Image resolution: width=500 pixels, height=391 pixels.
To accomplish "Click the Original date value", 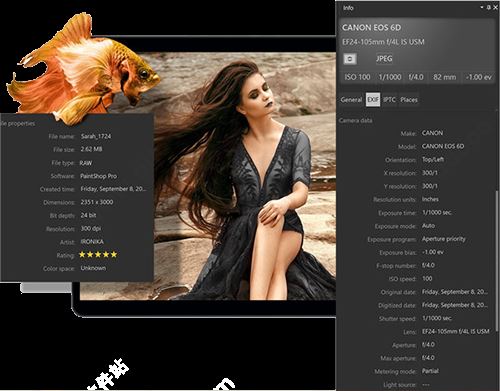I will 455,292.
